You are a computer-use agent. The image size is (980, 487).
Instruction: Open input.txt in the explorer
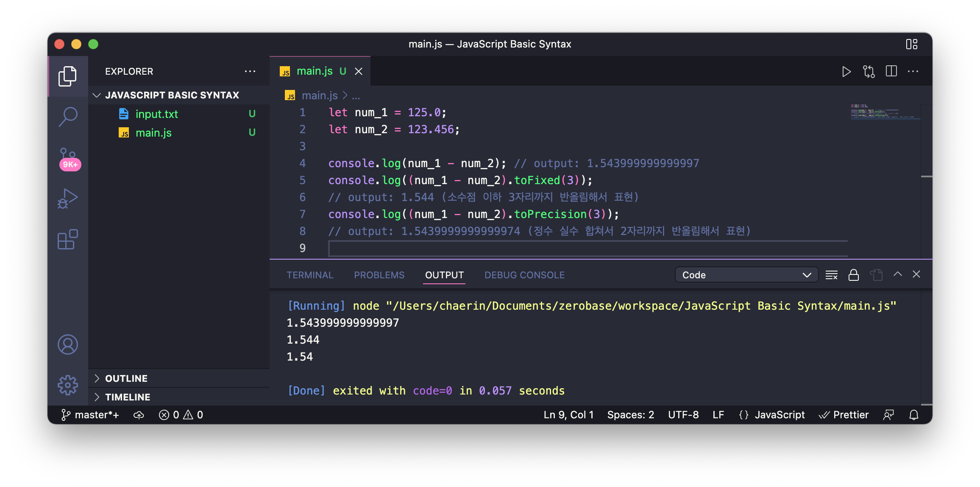tap(156, 114)
